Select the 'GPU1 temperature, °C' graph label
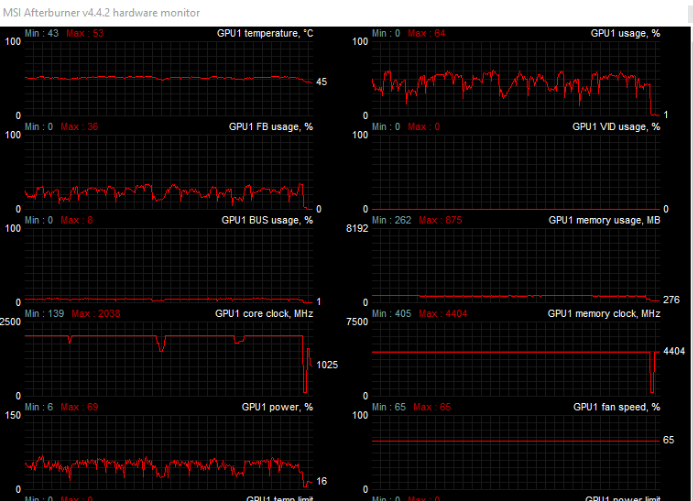This screenshot has width=693, height=501. click(x=265, y=34)
